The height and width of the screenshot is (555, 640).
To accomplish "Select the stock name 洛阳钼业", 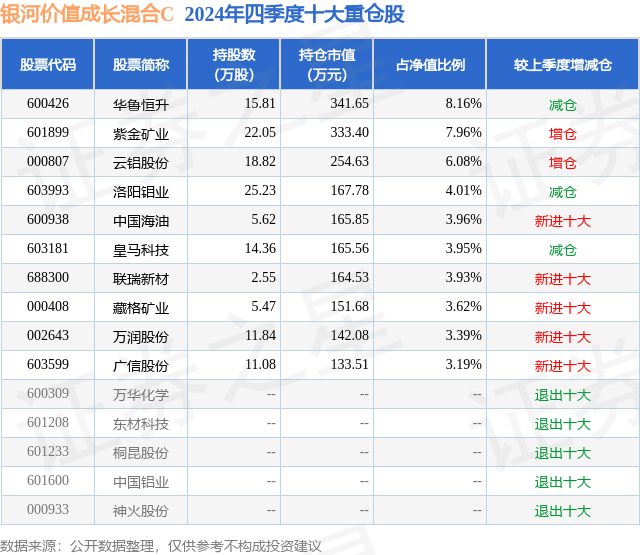I will point(141,192).
